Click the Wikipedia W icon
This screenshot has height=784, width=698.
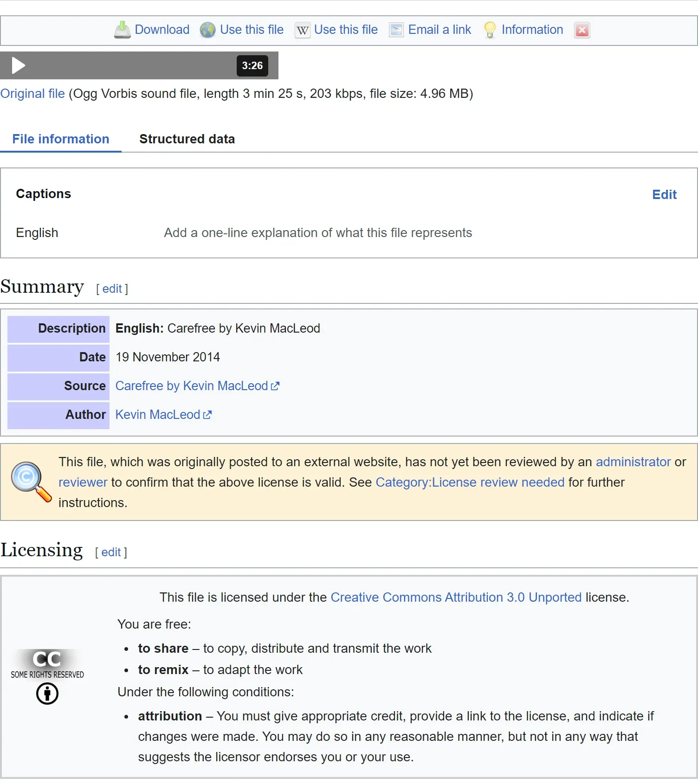coord(303,30)
